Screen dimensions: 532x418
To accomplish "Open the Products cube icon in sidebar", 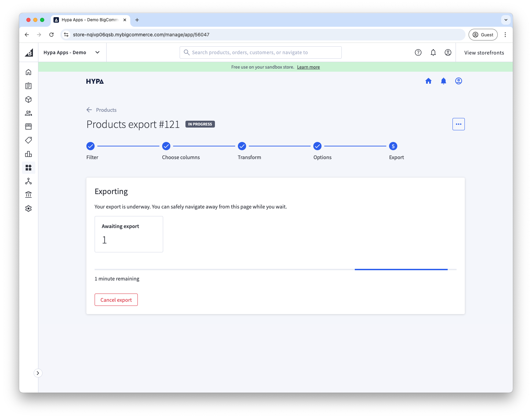I will (x=28, y=99).
